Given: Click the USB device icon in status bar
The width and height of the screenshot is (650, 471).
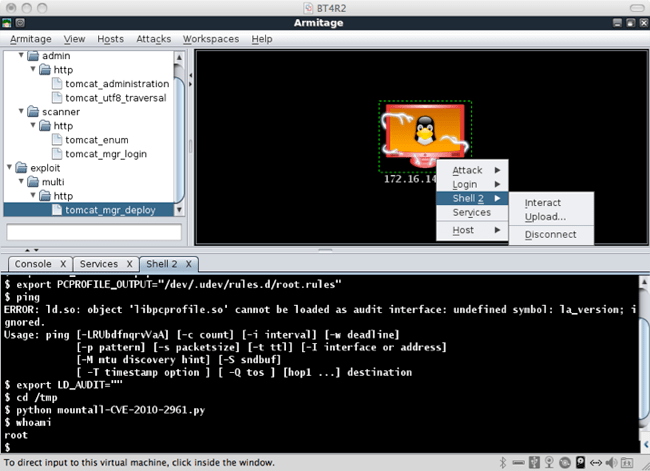Looking at the screenshot, I should (534, 462).
